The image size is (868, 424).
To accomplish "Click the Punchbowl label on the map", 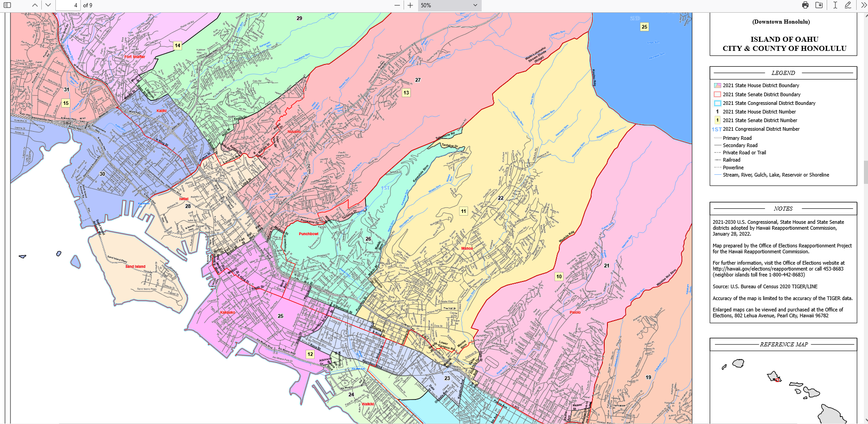I will pyautogui.click(x=308, y=234).
